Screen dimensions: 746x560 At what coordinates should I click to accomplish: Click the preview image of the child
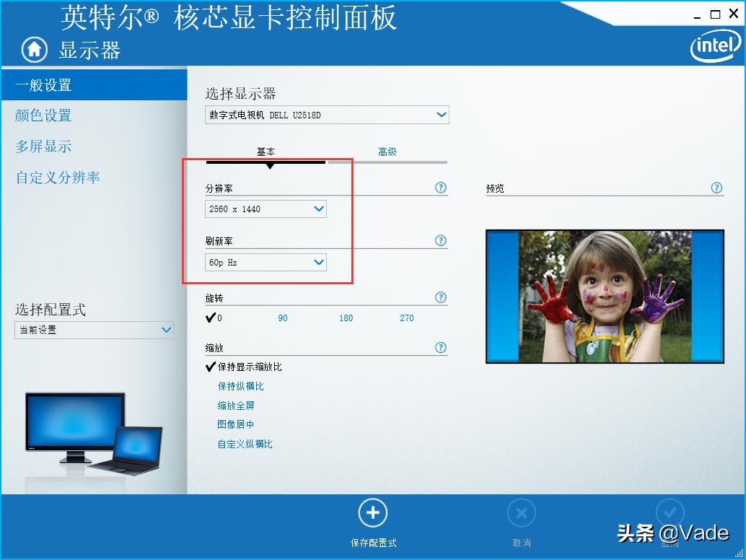pos(605,296)
